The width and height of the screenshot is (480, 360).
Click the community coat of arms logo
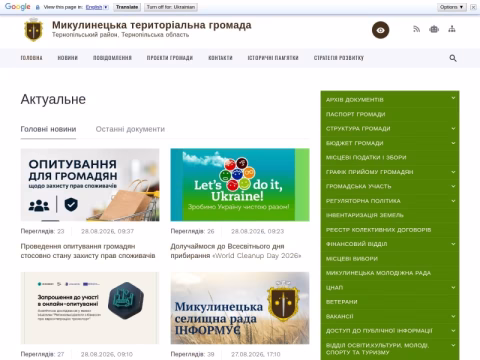pyautogui.click(x=34, y=30)
